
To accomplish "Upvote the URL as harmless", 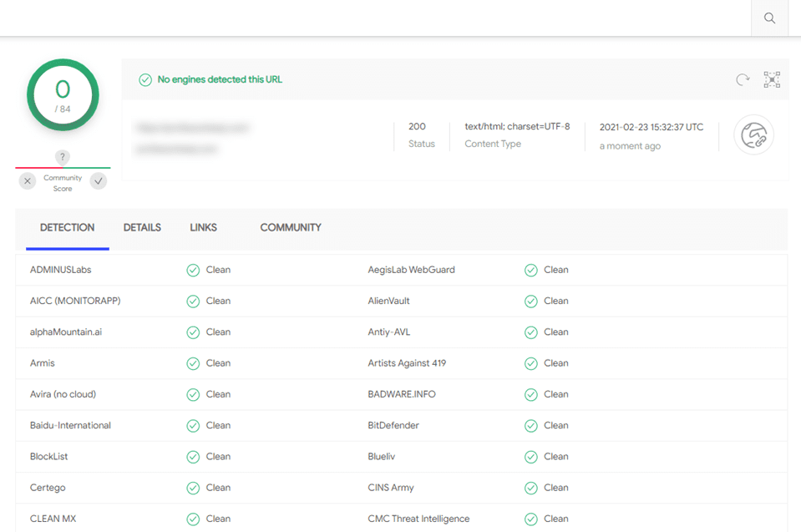I will point(98,180).
